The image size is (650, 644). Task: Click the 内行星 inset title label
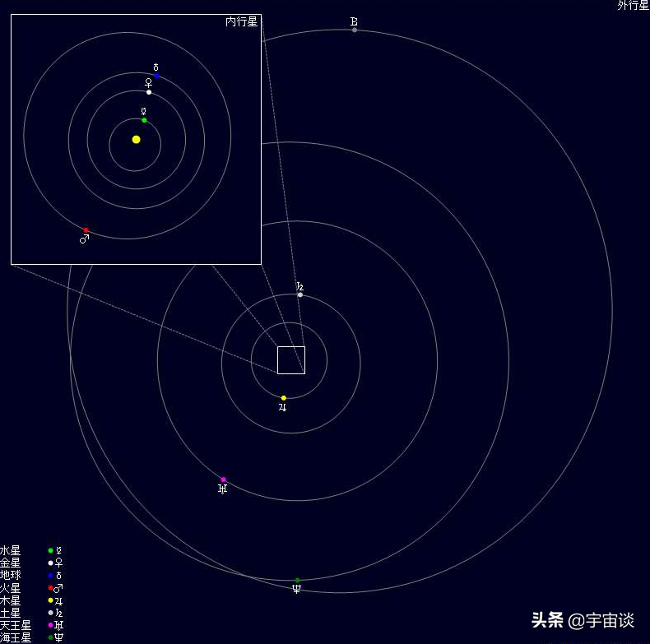(241, 22)
